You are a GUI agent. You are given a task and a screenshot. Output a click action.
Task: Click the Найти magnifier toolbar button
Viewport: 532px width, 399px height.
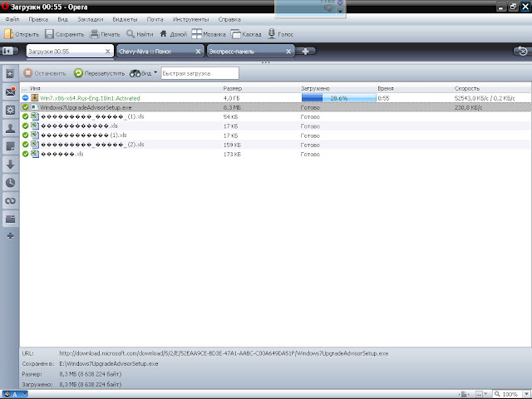tap(140, 34)
